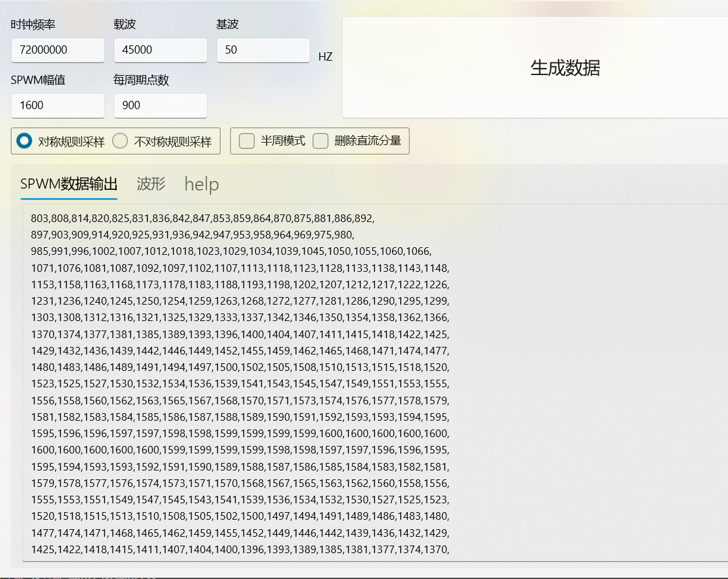
Task: Click the 时钟频率 label
Action: (33, 25)
